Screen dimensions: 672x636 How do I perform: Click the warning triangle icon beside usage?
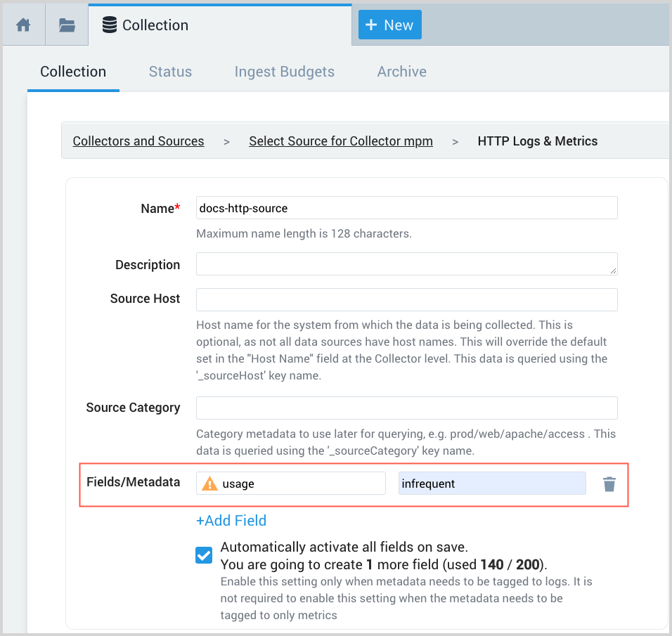click(209, 484)
